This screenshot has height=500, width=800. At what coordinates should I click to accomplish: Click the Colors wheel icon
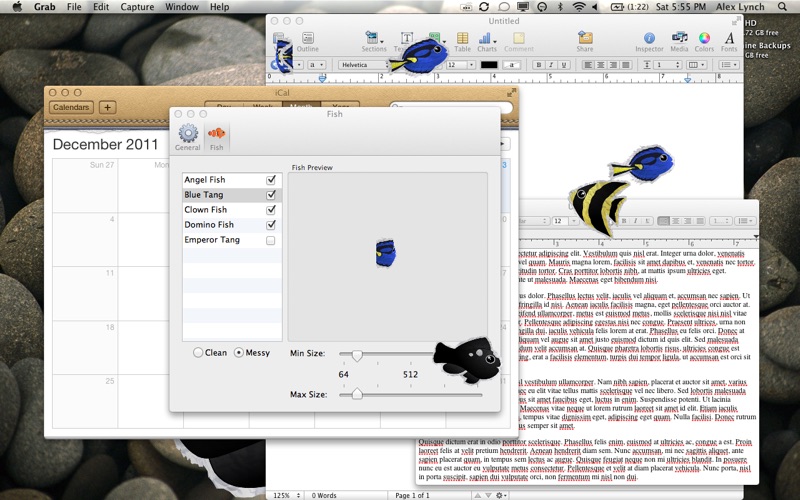tap(704, 40)
